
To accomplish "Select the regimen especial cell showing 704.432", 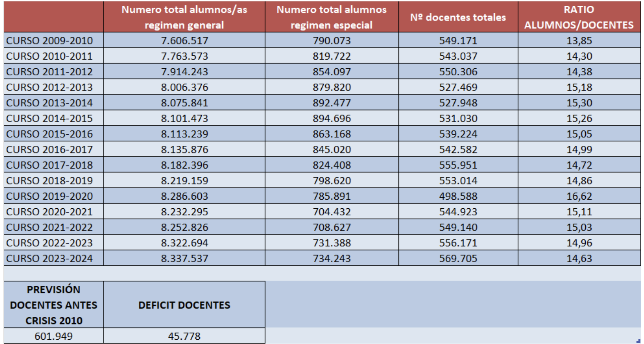I will point(331,212).
